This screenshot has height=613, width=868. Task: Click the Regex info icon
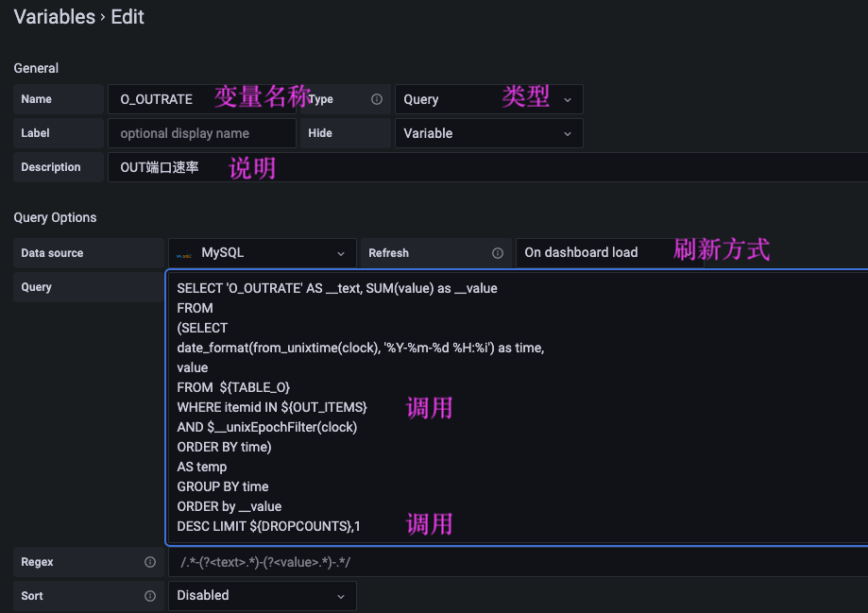click(150, 562)
